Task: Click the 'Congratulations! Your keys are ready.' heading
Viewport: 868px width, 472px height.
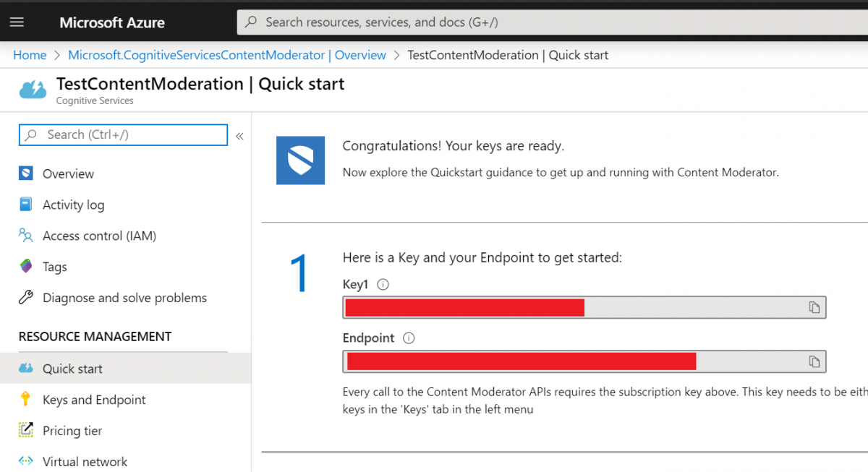Action: (x=454, y=146)
